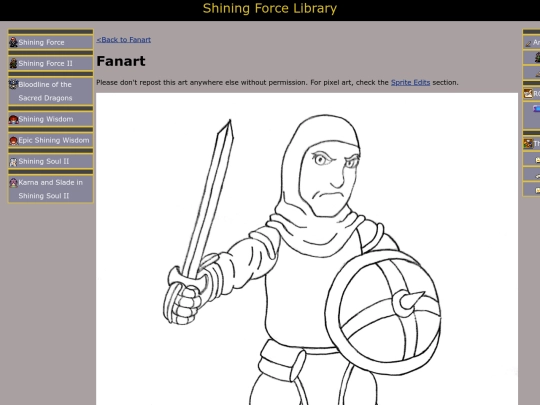Click the Shining Force Library site title
The image size is (540, 405).
270,8
